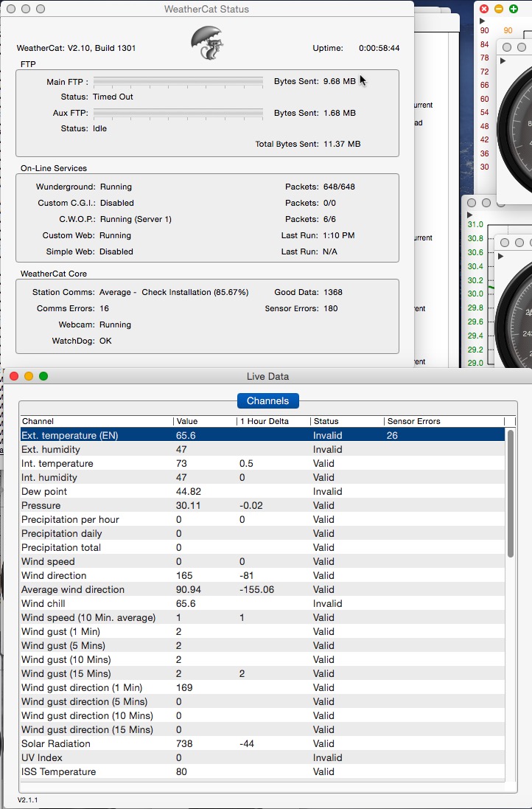Select the UV Index row
This screenshot has height=809, width=532.
pos(262,757)
